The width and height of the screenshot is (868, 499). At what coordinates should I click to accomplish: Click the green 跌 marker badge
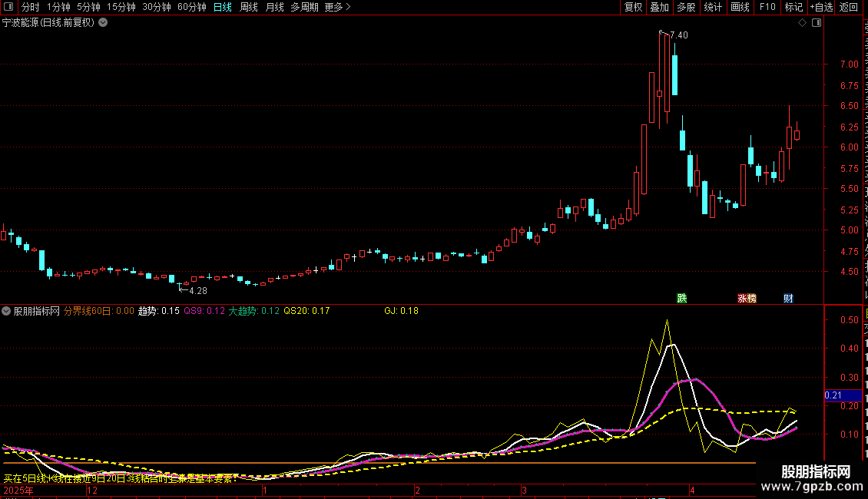coord(682,298)
